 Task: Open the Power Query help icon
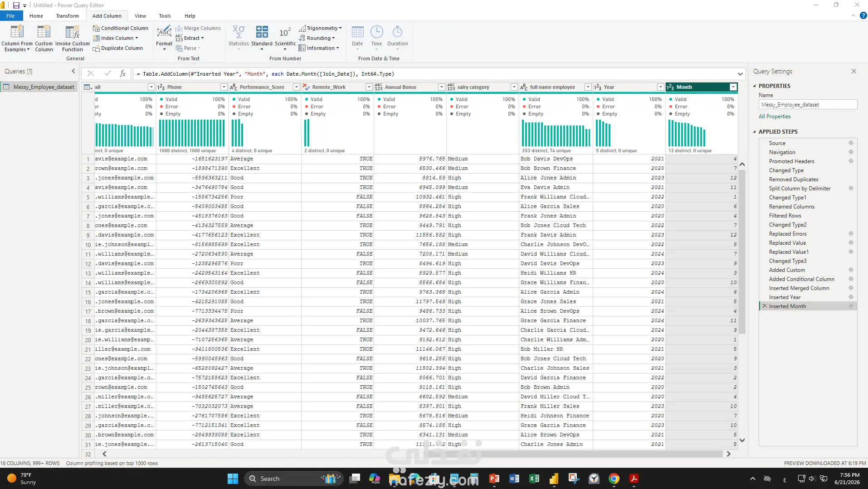[863, 15]
